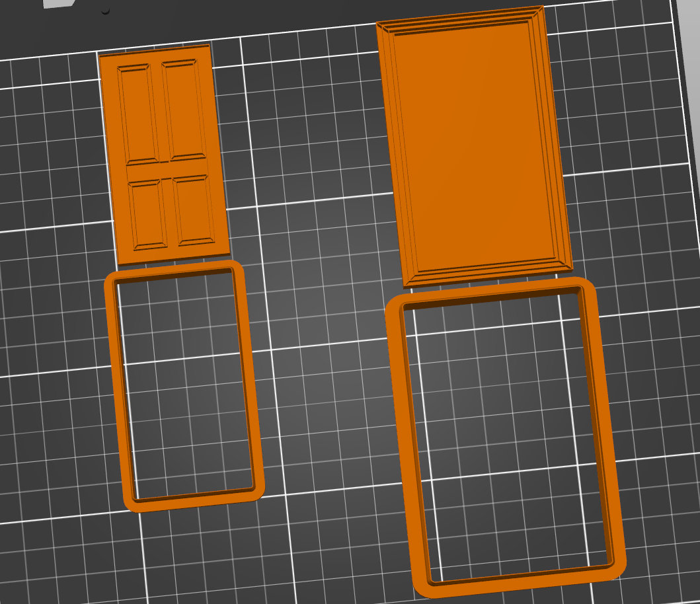Screen dimensions: 700x604
Task: Click the top edge of the small cutter
Action: (x=173, y=270)
